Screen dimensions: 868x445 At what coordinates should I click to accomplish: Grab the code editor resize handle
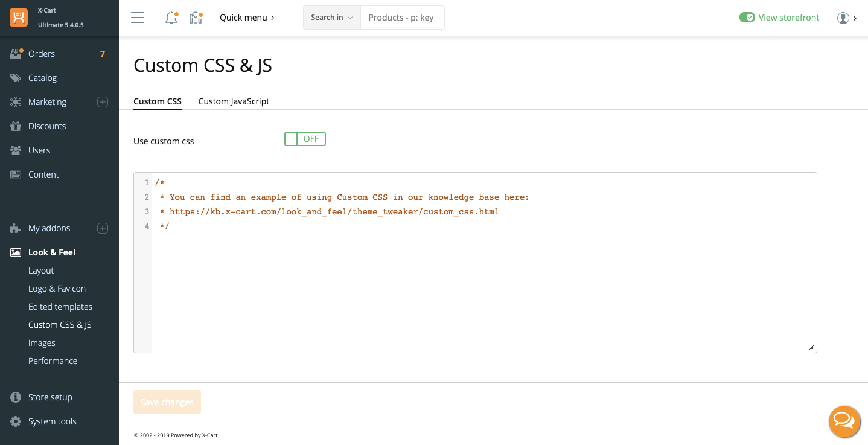click(x=811, y=347)
